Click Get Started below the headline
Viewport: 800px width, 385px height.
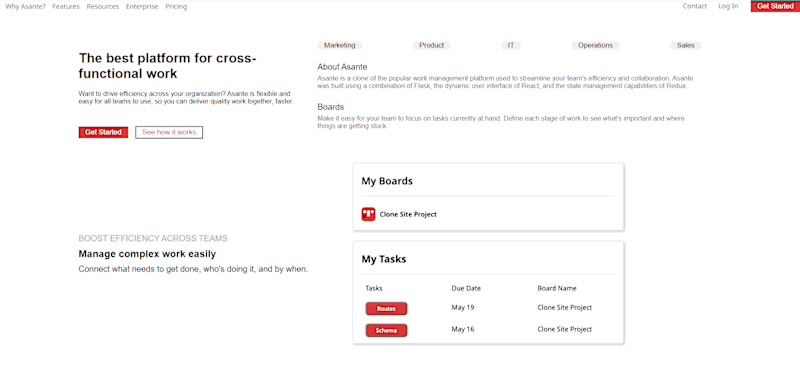[103, 132]
